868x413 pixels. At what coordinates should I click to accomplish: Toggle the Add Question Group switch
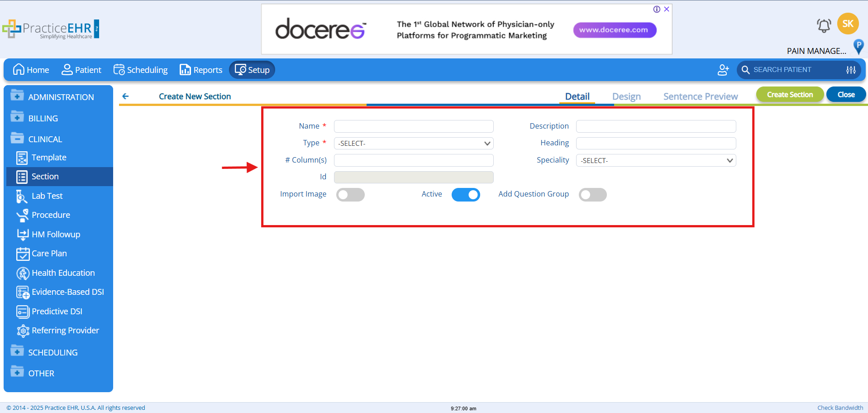(592, 195)
